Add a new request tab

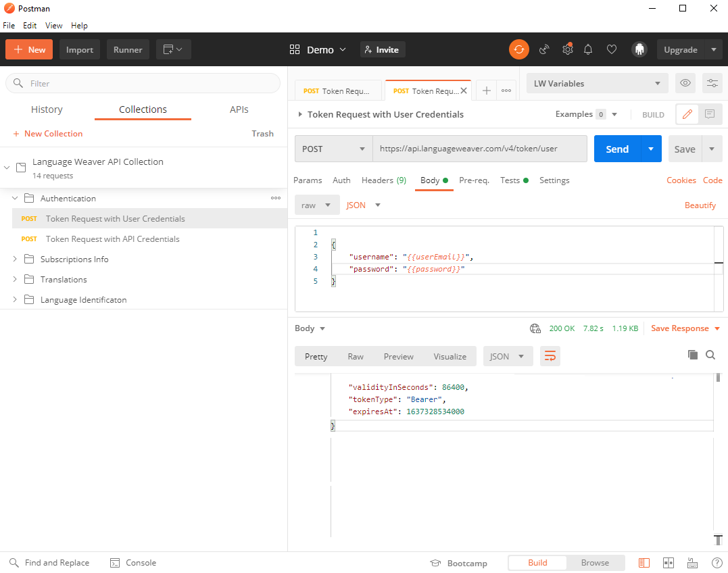coord(486,91)
